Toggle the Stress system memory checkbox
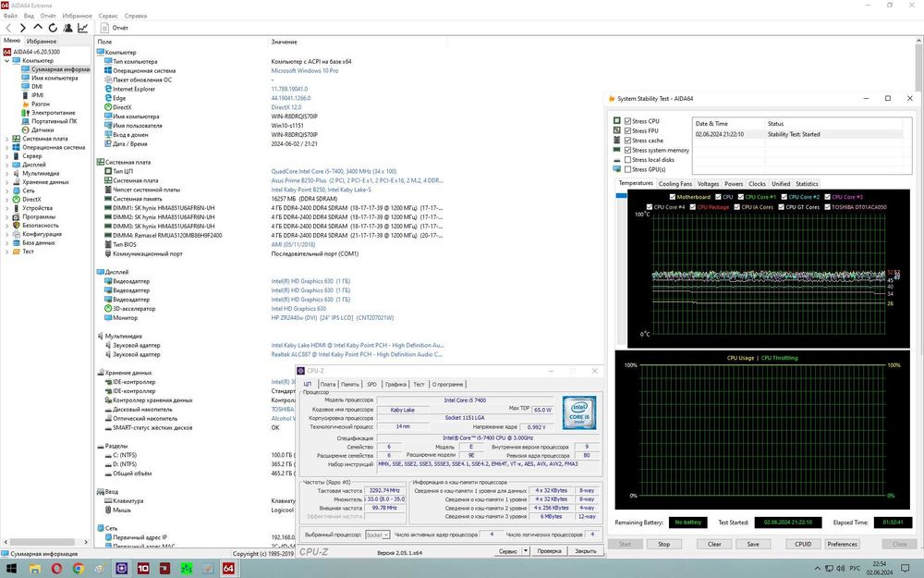Viewport: 924px width, 578px height. [627, 150]
